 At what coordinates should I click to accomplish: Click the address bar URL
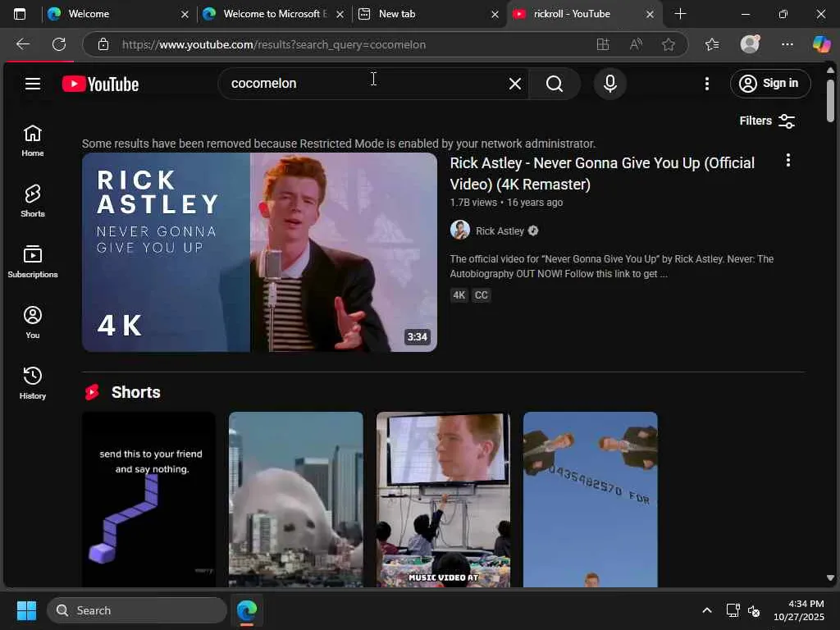click(x=274, y=44)
